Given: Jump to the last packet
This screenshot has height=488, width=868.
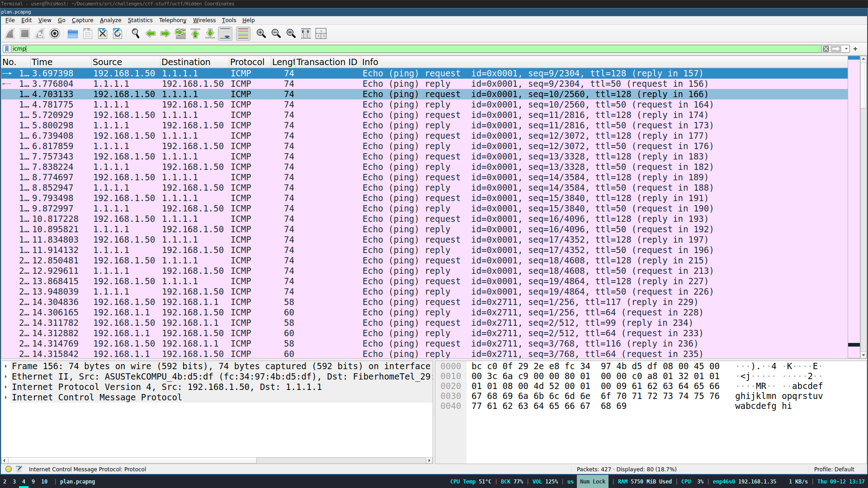Looking at the screenshot, I should click(x=210, y=33).
